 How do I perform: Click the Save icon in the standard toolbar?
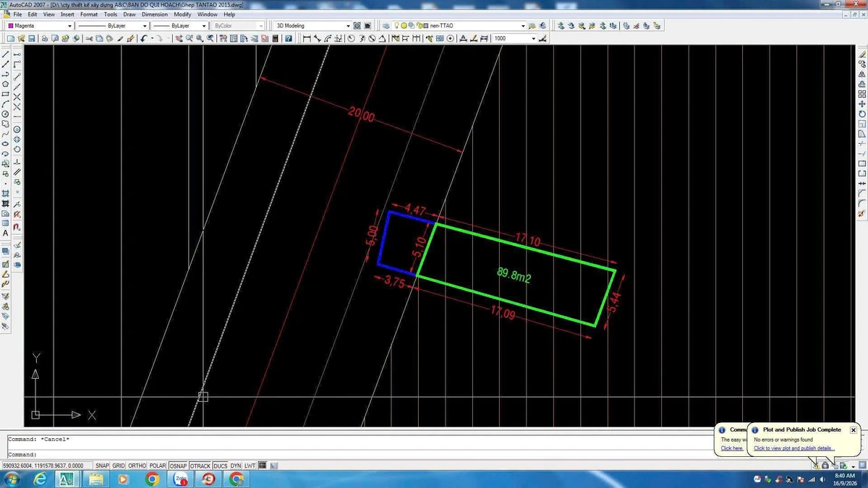[x=31, y=38]
